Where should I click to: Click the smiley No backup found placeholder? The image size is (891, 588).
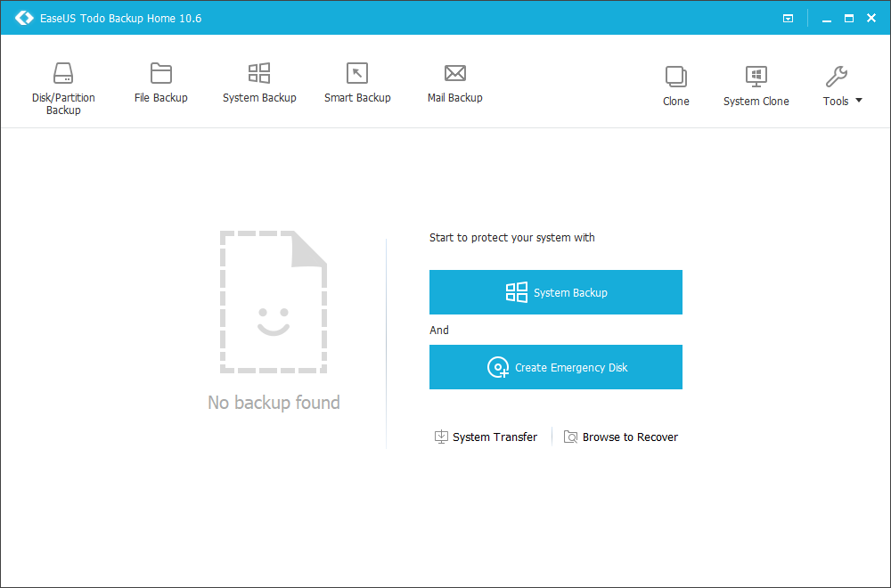[274, 303]
